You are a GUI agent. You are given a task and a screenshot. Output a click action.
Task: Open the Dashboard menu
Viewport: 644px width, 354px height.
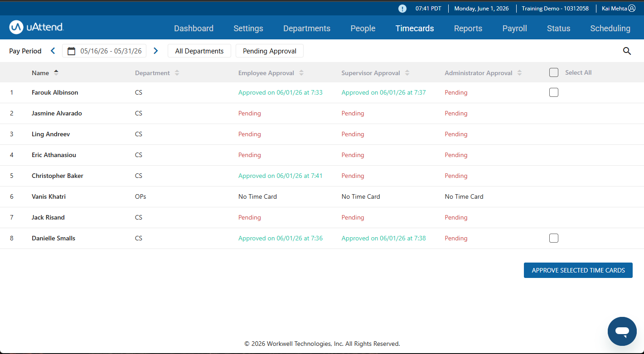click(194, 29)
